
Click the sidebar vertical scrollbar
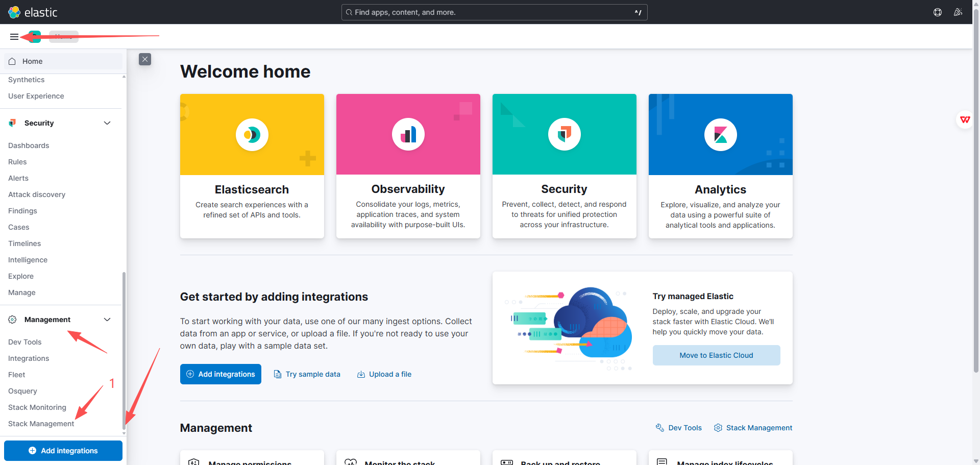point(124,350)
